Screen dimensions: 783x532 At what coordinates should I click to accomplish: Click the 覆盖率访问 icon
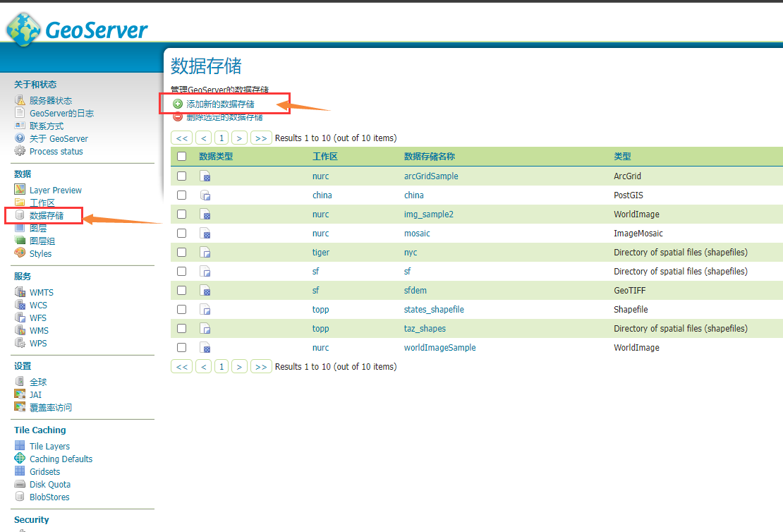(x=20, y=406)
